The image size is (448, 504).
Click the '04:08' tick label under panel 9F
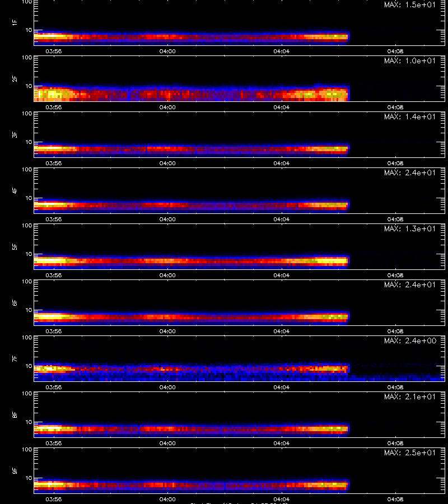coord(395,500)
